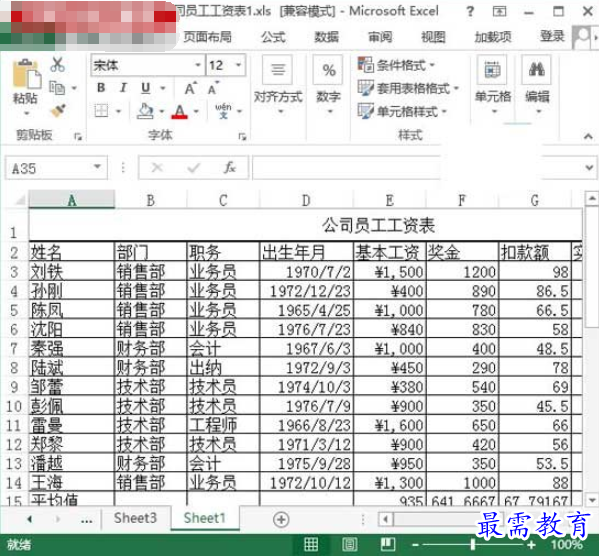Image resolution: width=599 pixels, height=556 pixels.
Task: Click the cell containing 刘铁
Action: click(71, 272)
